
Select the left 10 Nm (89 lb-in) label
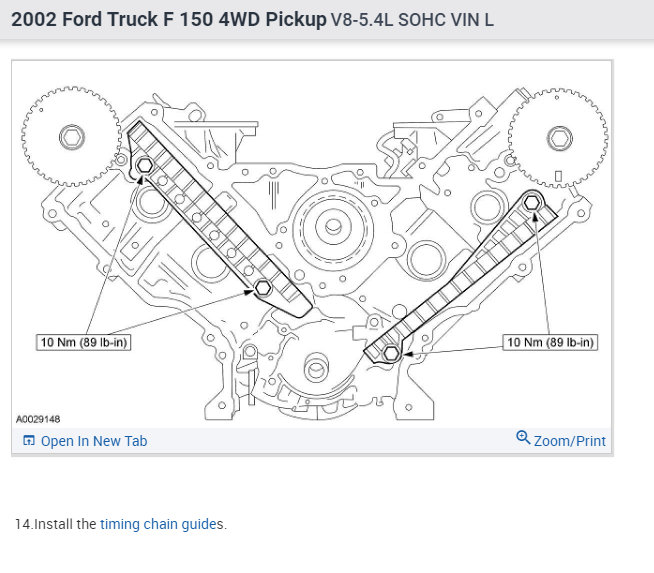click(83, 342)
